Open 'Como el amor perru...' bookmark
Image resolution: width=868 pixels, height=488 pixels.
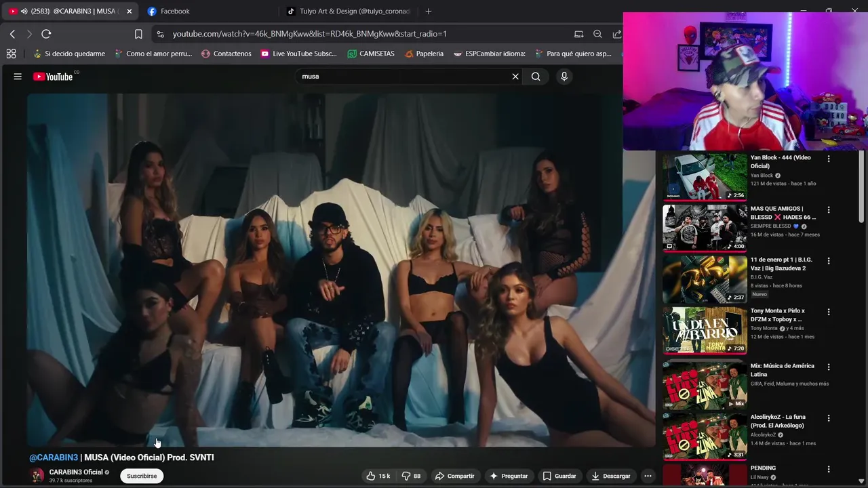(x=153, y=54)
